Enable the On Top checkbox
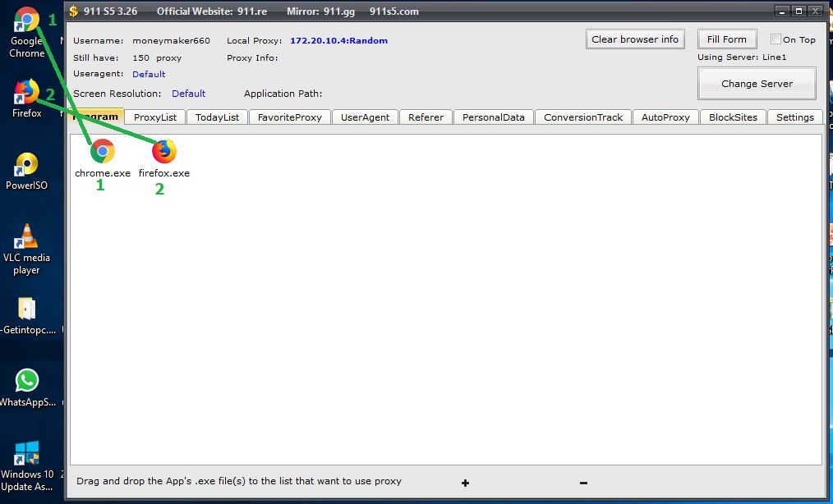833x504 pixels. (x=775, y=39)
